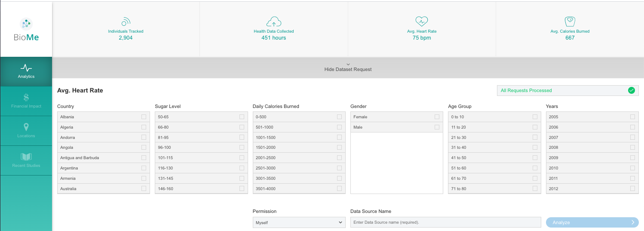
Task: Enable the 50-65 sugar level checkbox
Action: [242, 117]
